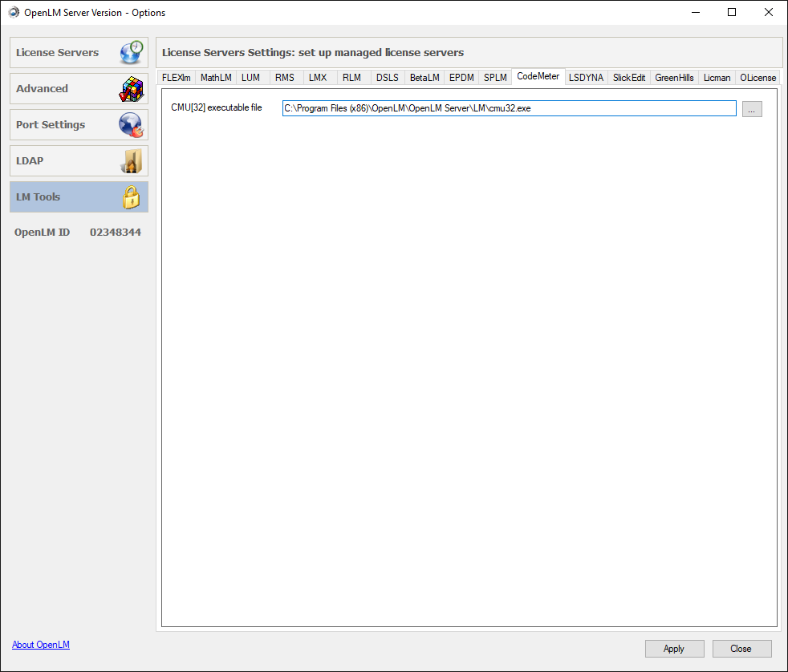Click the Port Settings globe icon
The width and height of the screenshot is (788, 672).
131,125
